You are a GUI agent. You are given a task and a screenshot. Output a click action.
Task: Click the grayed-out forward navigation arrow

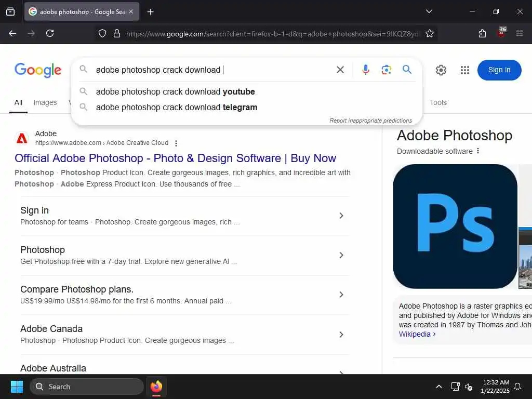pyautogui.click(x=31, y=33)
